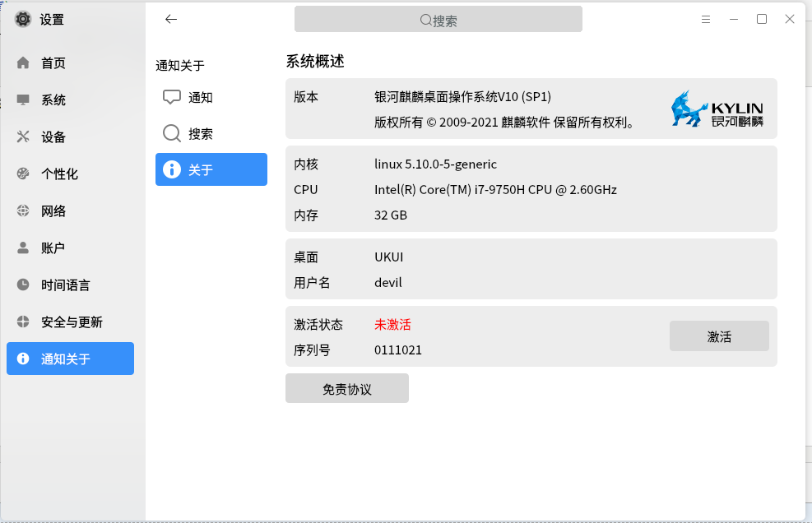
Task: Click the desktop value UKUI
Action: click(388, 257)
